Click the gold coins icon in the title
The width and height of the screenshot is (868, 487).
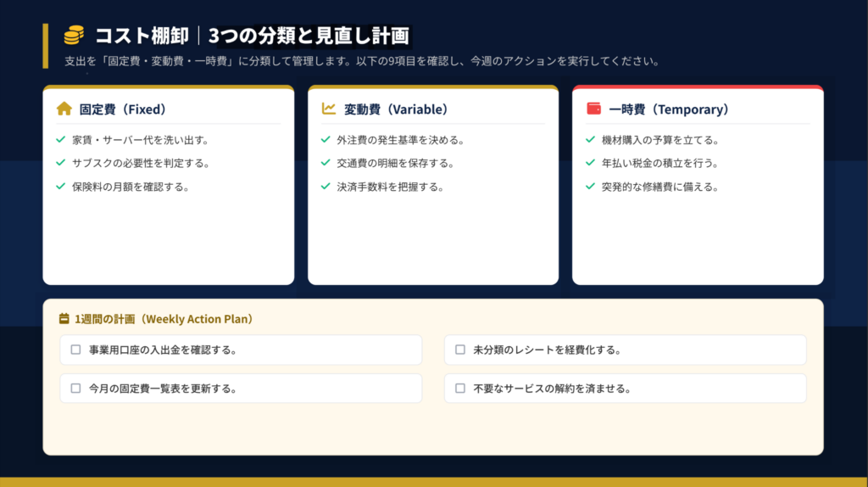tap(75, 36)
